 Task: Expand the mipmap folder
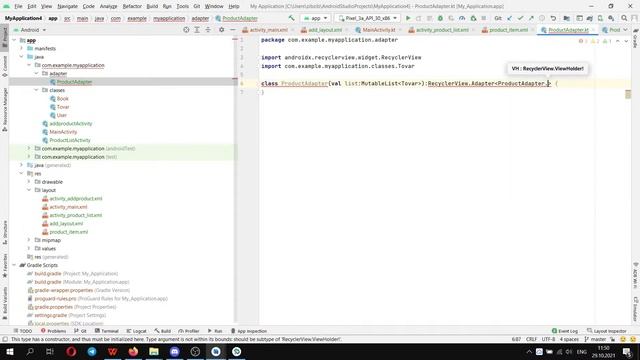point(29,240)
